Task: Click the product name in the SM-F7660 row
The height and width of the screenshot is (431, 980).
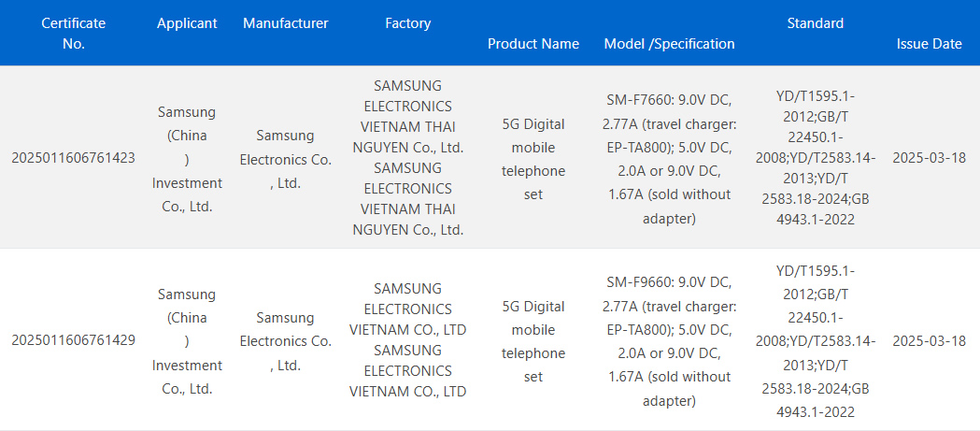Action: (x=533, y=159)
